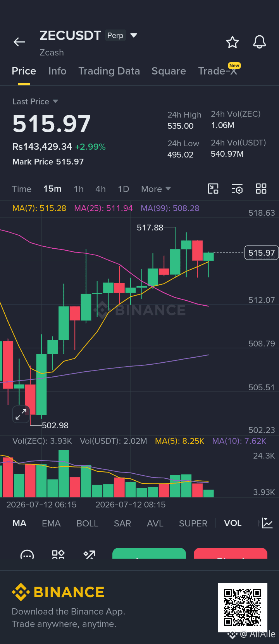Screen dimensions: 279x644
Task: Open the Trading Data tab
Action: [109, 71]
